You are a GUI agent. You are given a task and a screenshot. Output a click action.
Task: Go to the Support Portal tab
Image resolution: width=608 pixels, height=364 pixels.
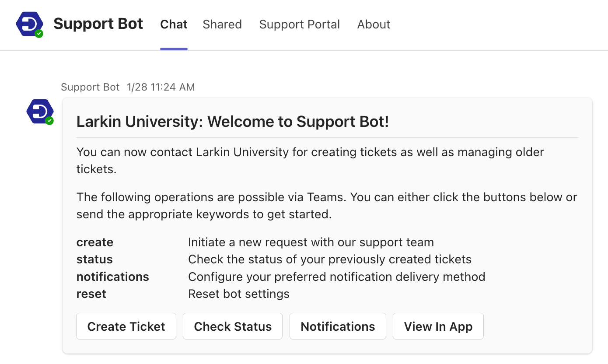coord(300,24)
